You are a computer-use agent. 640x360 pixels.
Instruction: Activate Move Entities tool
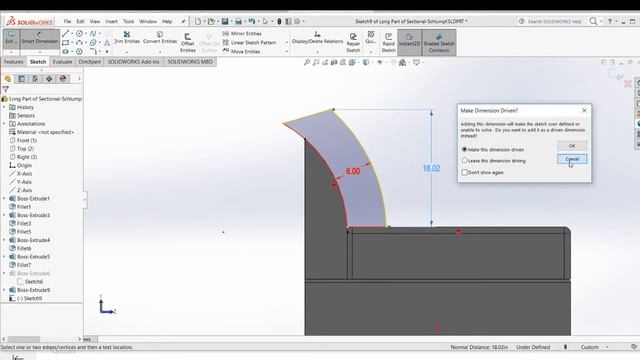241,51
